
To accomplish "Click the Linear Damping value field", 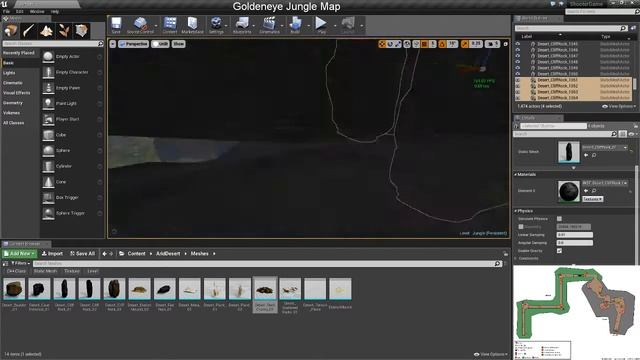I will [574, 235].
